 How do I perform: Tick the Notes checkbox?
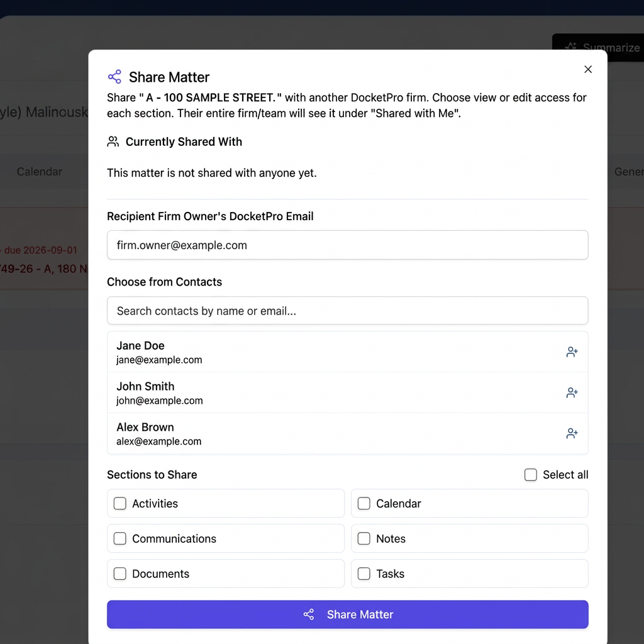tap(364, 538)
